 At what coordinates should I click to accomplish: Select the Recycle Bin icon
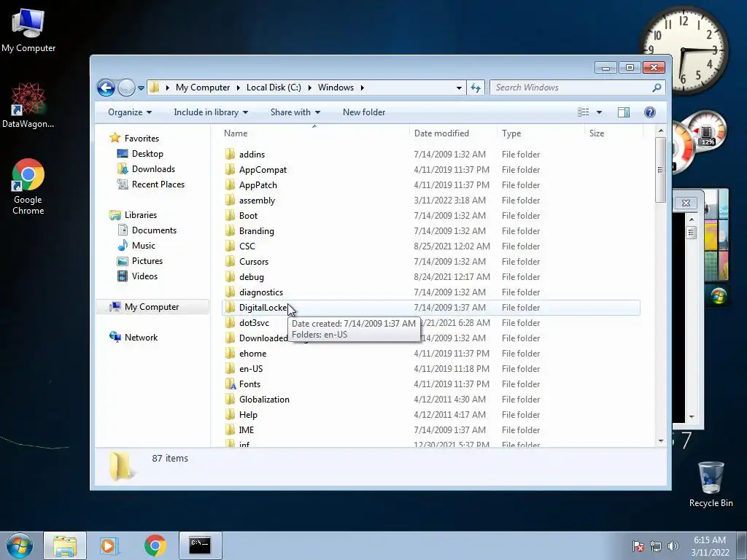711,484
